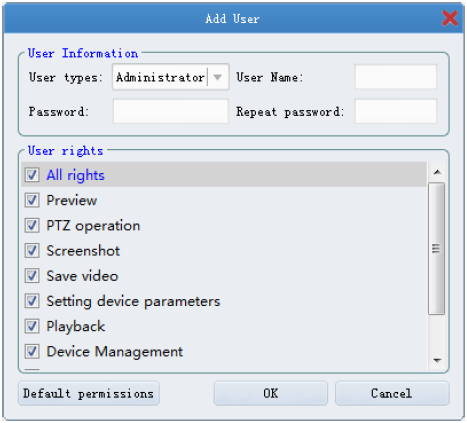This screenshot has width=467, height=423.
Task: Confirm with the OK button
Action: (271, 394)
